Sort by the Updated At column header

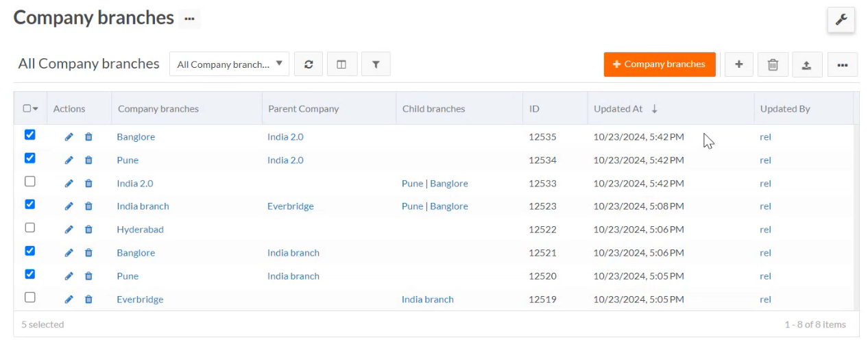pos(618,109)
